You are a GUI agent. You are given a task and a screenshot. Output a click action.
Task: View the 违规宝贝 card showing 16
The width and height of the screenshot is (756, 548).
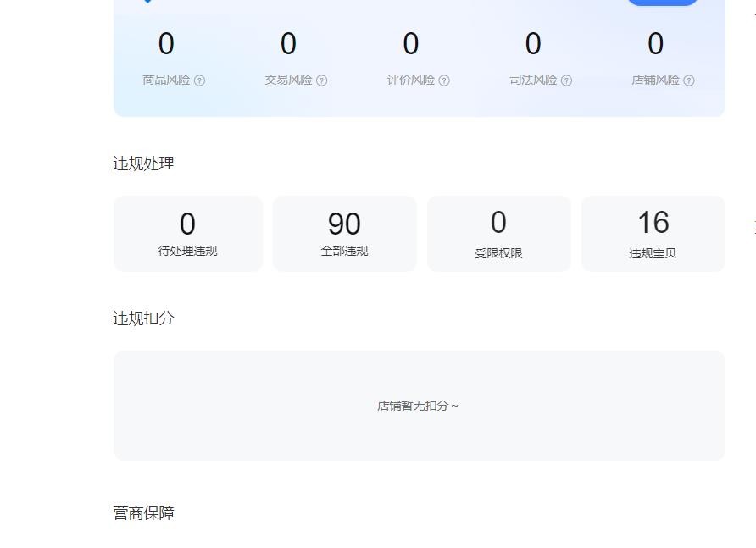pyautogui.click(x=653, y=234)
